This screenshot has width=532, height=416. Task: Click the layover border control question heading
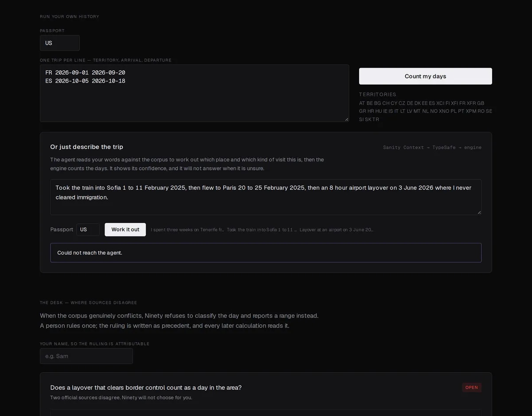[x=146, y=388]
